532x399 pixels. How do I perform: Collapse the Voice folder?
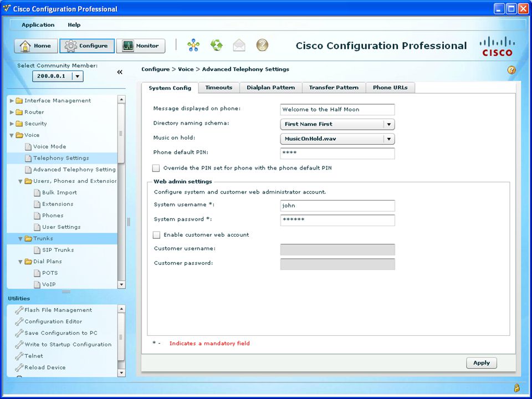[12, 135]
